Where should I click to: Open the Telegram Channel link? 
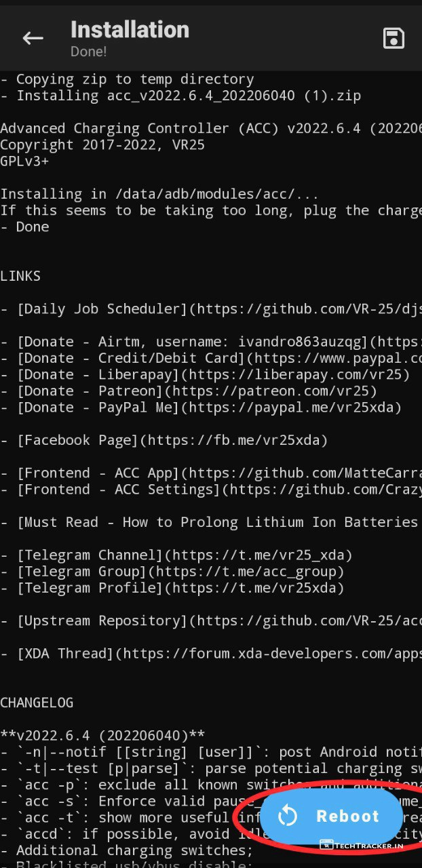182,555
